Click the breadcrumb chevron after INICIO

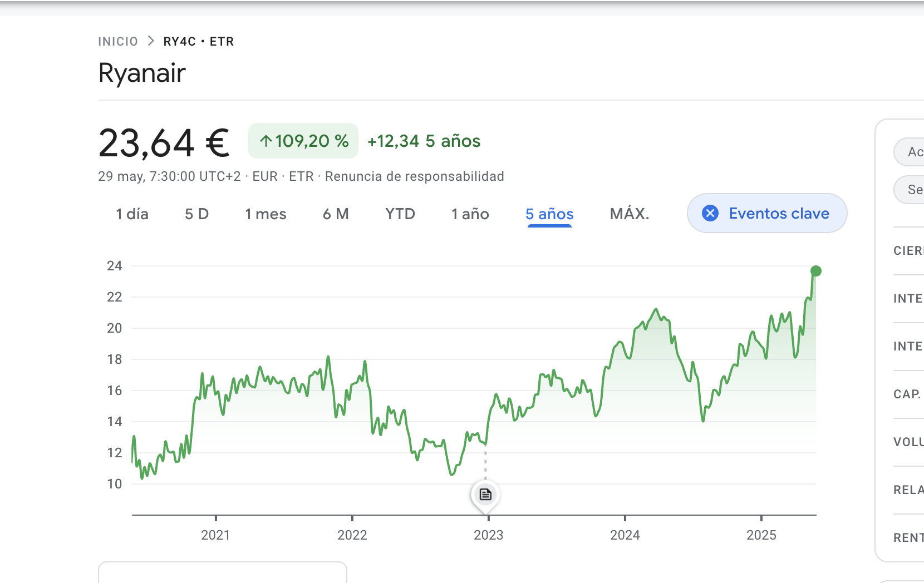151,41
